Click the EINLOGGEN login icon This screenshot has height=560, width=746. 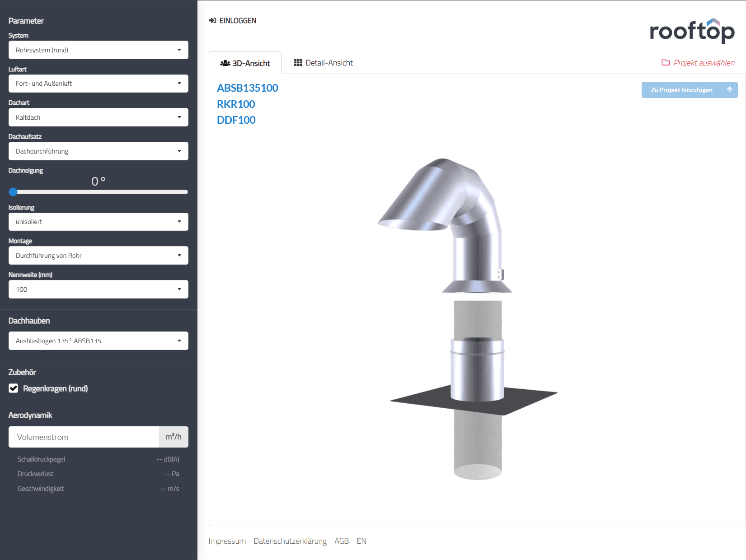211,20
